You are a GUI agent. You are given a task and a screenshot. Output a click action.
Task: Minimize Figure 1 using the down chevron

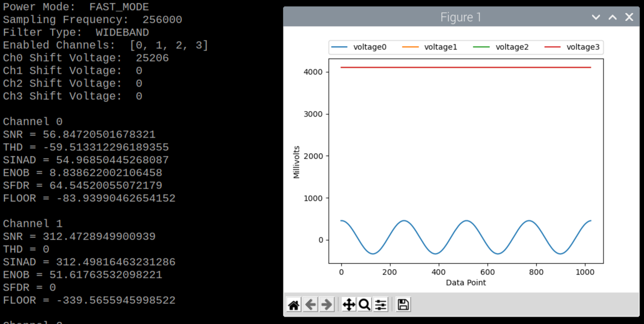[x=596, y=17]
